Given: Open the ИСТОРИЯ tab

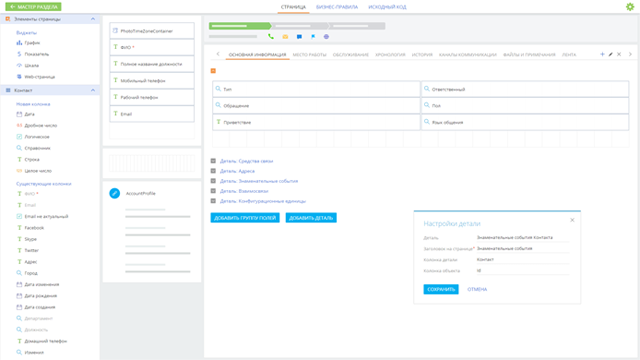Looking at the screenshot, I should (422, 55).
